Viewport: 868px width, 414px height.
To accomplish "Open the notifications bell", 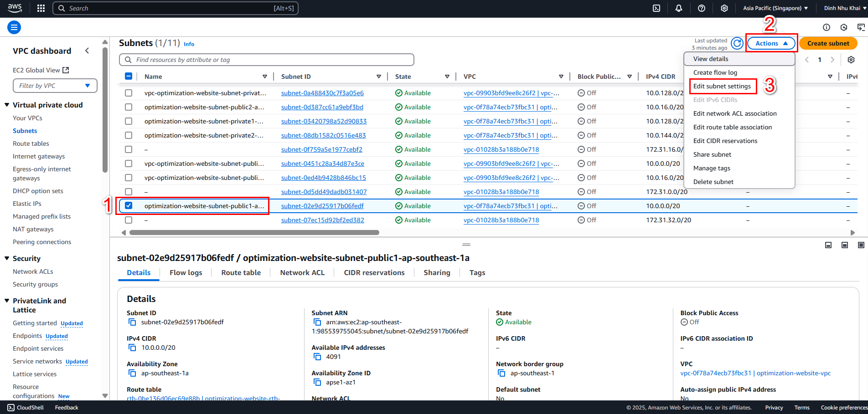I will coord(679,8).
